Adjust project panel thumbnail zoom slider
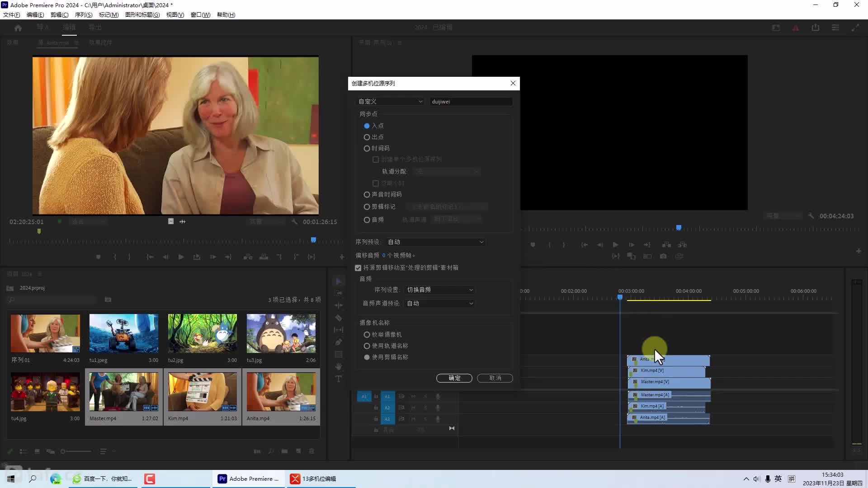Screen dimensions: 868x488 [76, 451]
